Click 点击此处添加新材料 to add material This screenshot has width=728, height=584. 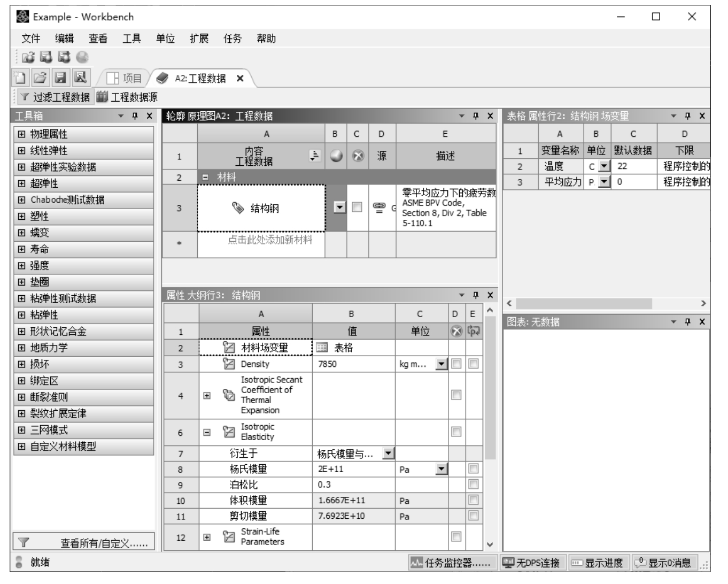tap(269, 240)
